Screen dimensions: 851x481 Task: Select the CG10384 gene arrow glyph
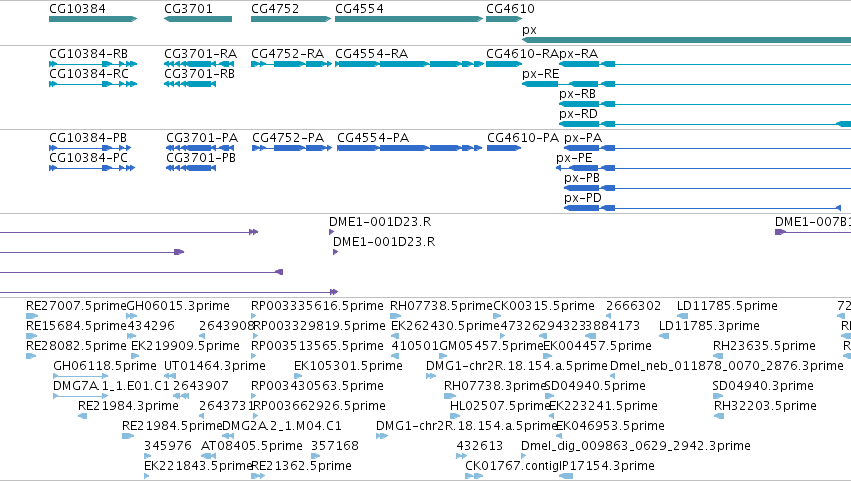[x=93, y=19]
